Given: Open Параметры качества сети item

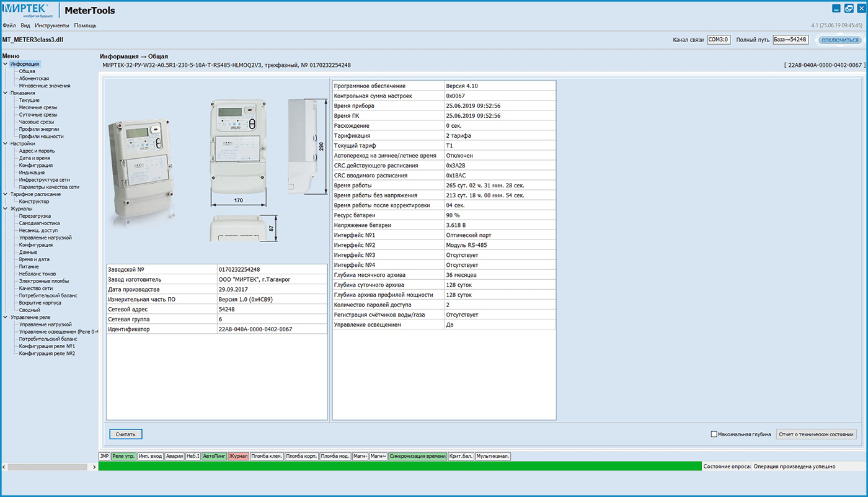Looking at the screenshot, I should 49,187.
